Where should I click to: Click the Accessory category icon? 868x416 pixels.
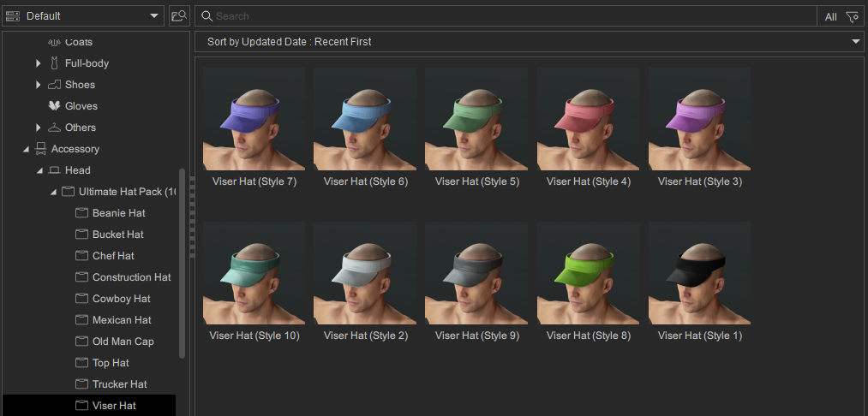tap(40, 149)
